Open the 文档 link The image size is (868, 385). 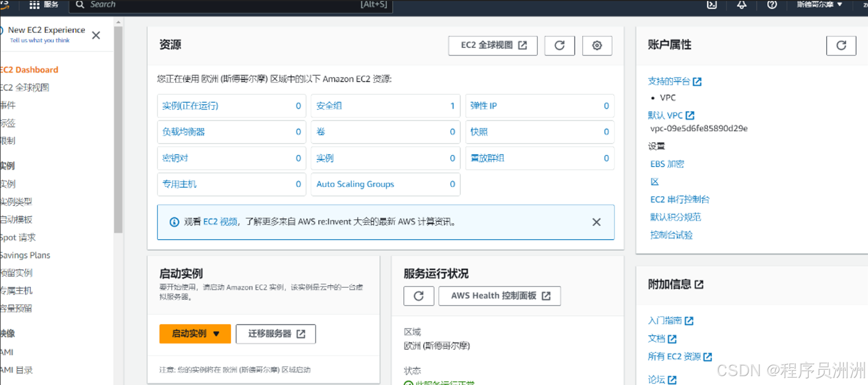[x=656, y=339]
